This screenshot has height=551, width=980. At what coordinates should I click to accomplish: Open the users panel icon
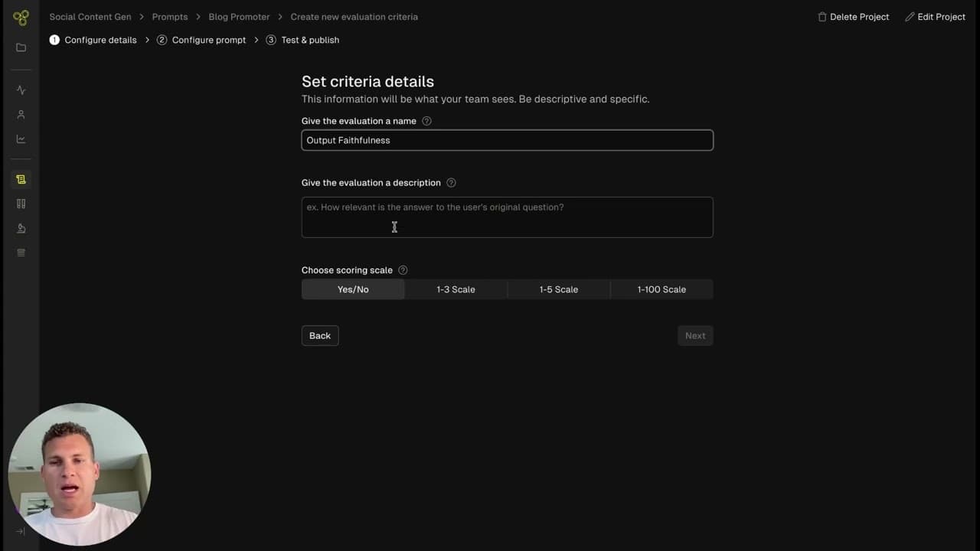click(21, 114)
